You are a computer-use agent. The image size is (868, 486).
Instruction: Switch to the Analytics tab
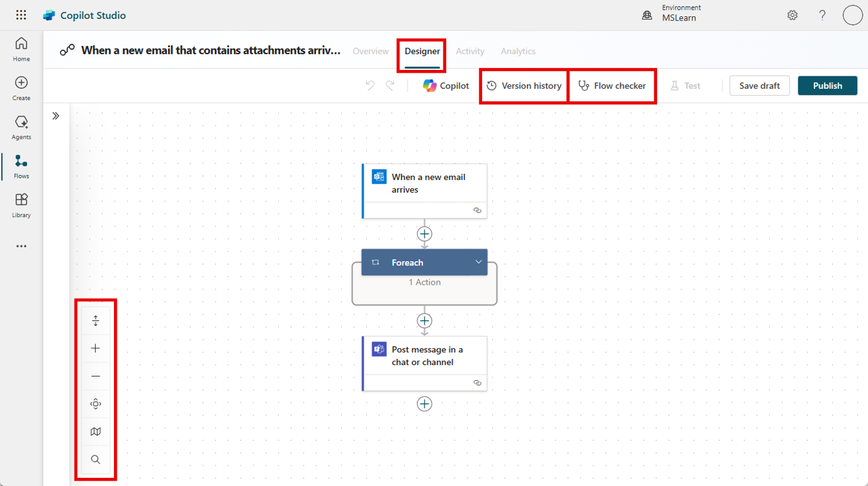pyautogui.click(x=518, y=51)
